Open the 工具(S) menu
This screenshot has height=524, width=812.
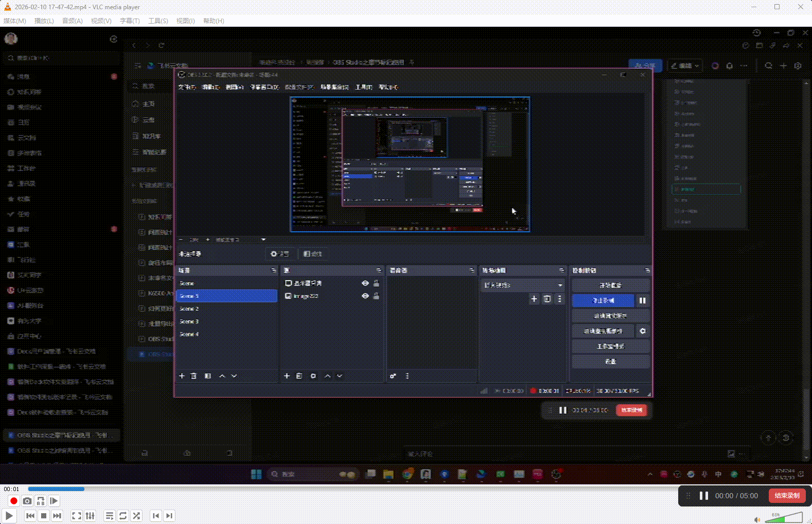(158, 21)
